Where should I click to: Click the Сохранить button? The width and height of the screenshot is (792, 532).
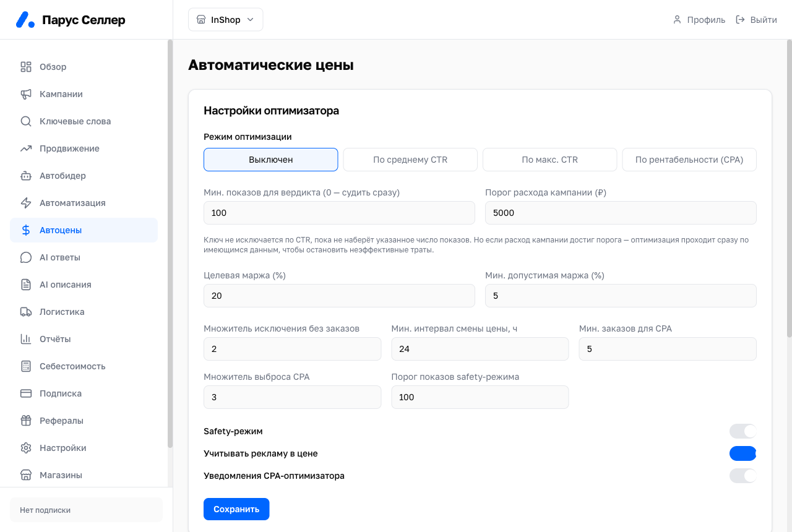236,509
